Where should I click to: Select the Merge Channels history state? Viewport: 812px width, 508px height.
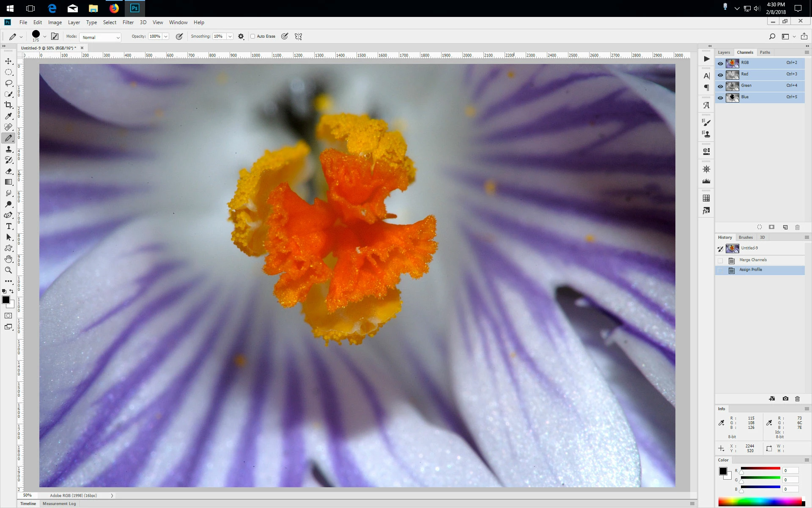tap(753, 260)
